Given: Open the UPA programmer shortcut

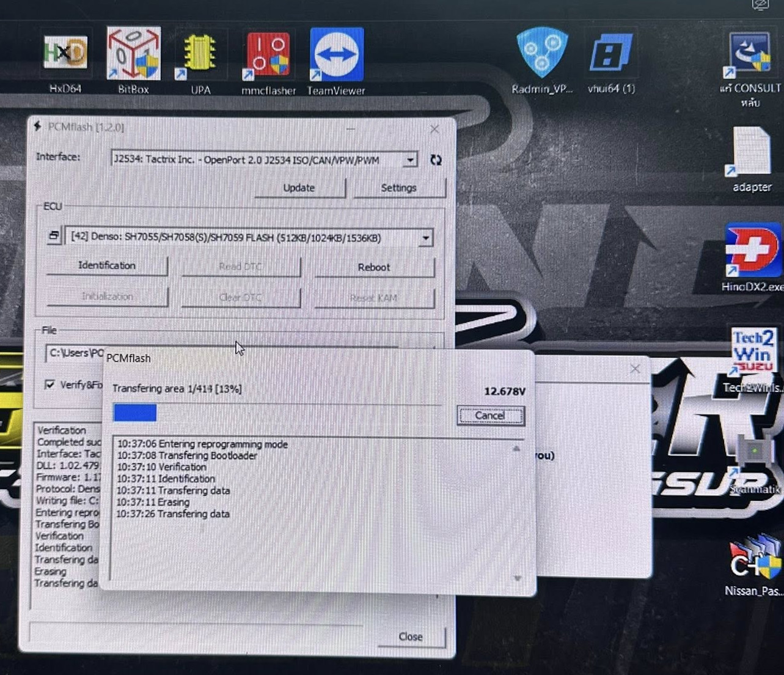Looking at the screenshot, I should click(200, 61).
